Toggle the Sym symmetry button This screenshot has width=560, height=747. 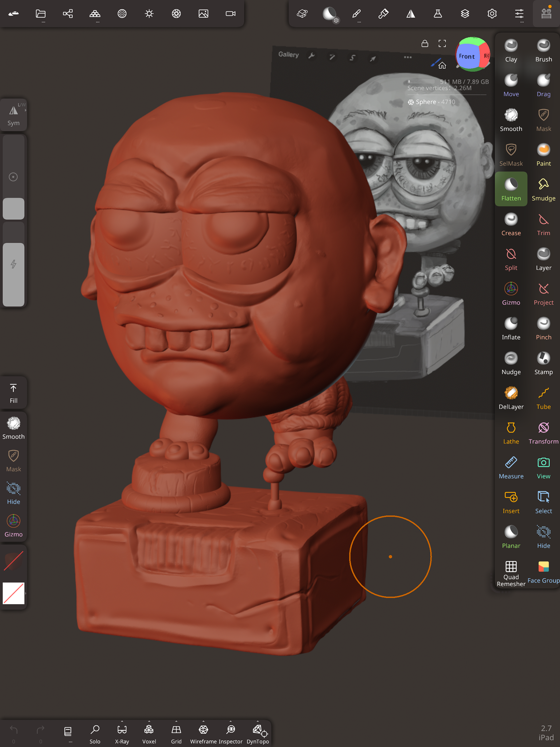13,115
